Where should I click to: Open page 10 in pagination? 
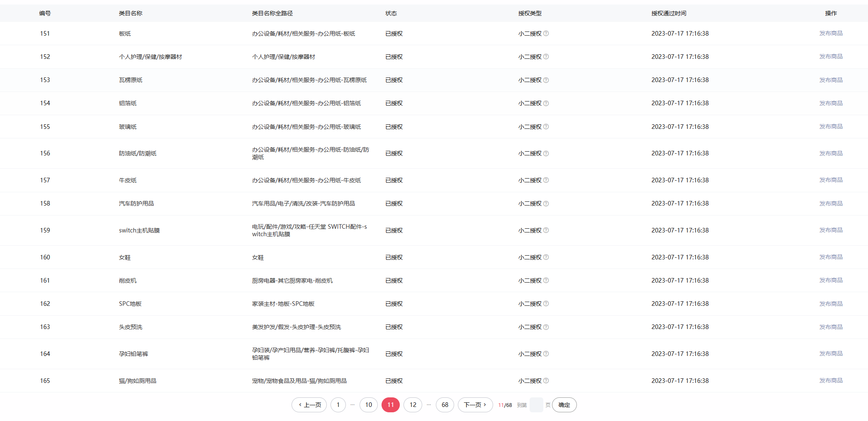368,405
